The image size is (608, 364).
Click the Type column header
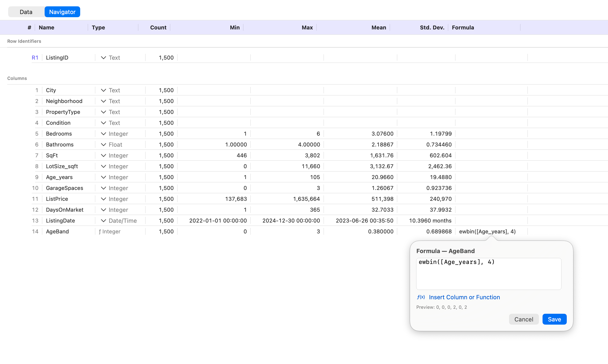pyautogui.click(x=98, y=27)
